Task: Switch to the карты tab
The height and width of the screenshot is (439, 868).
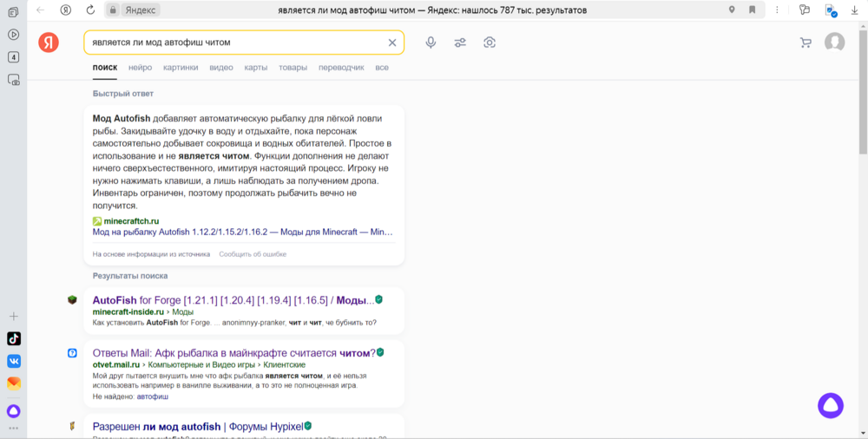Action: [x=256, y=68]
